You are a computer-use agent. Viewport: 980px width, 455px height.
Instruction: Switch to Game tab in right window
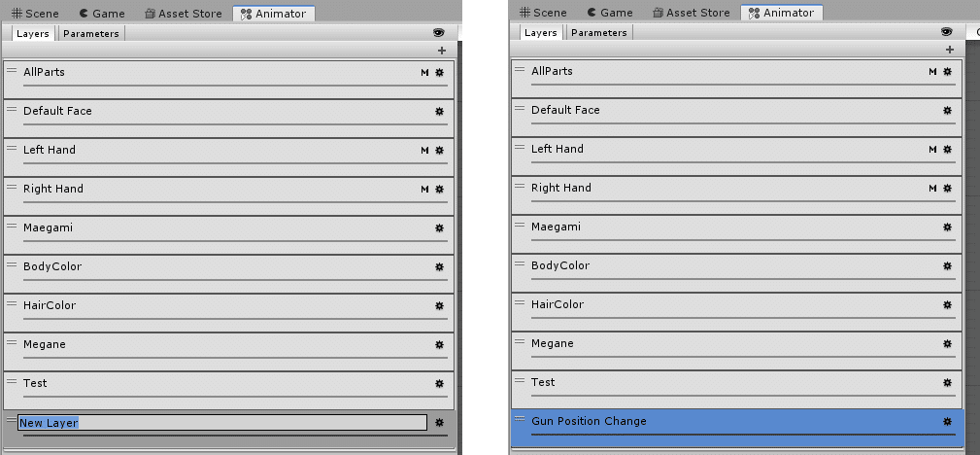(610, 13)
